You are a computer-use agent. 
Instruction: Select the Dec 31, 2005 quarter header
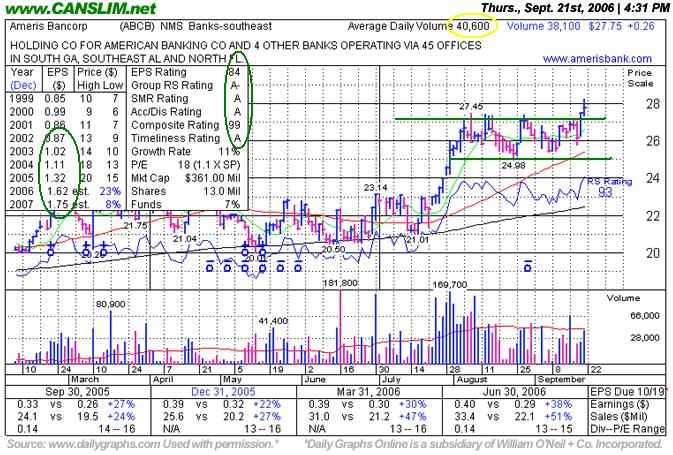(223, 392)
